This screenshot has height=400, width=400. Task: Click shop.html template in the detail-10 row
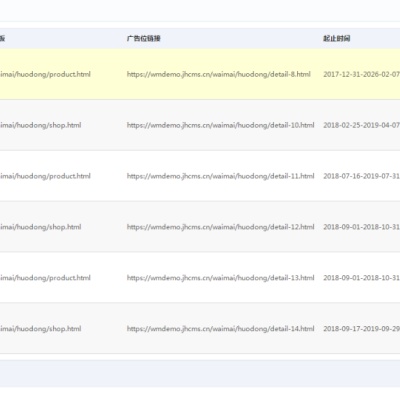tap(40, 125)
